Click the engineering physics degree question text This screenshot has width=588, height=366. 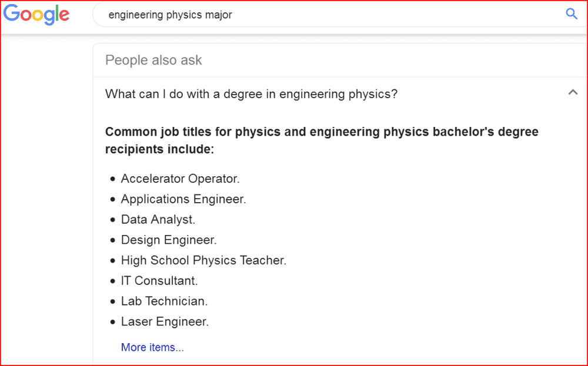[x=251, y=94]
